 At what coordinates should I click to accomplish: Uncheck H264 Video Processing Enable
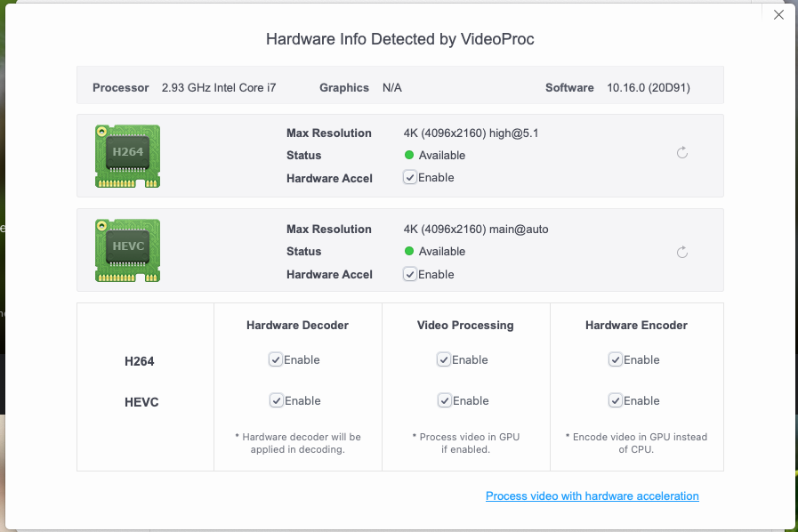click(x=443, y=359)
